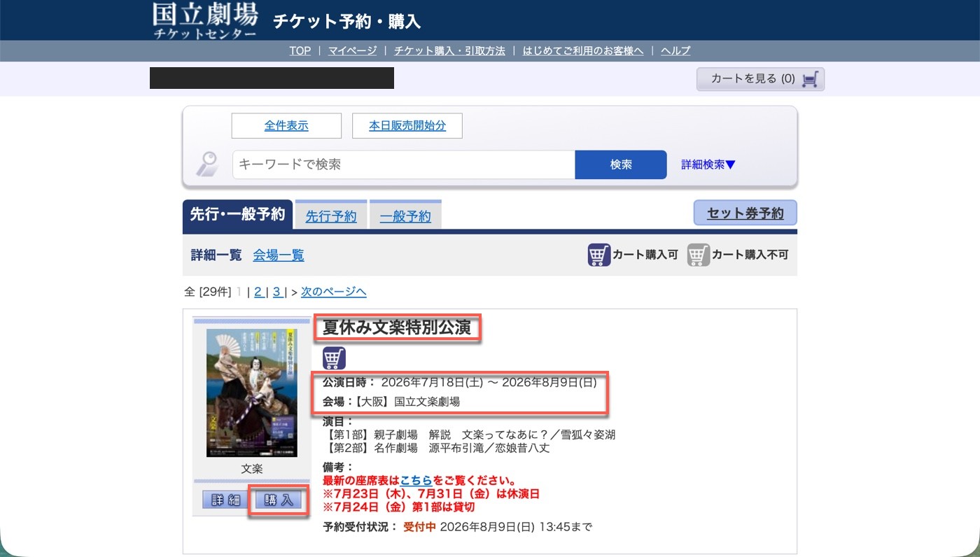This screenshot has height=557, width=980.
Task: Click purple cart icon under 夏休み文楽特別公演 title
Action: [x=334, y=358]
